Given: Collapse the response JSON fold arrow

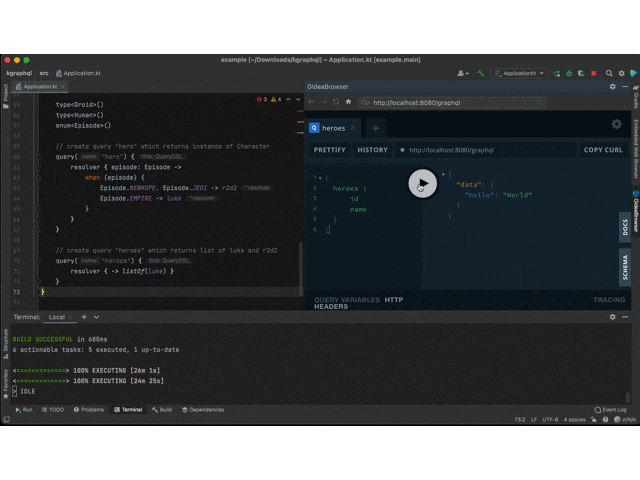Looking at the screenshot, I should tap(443, 174).
